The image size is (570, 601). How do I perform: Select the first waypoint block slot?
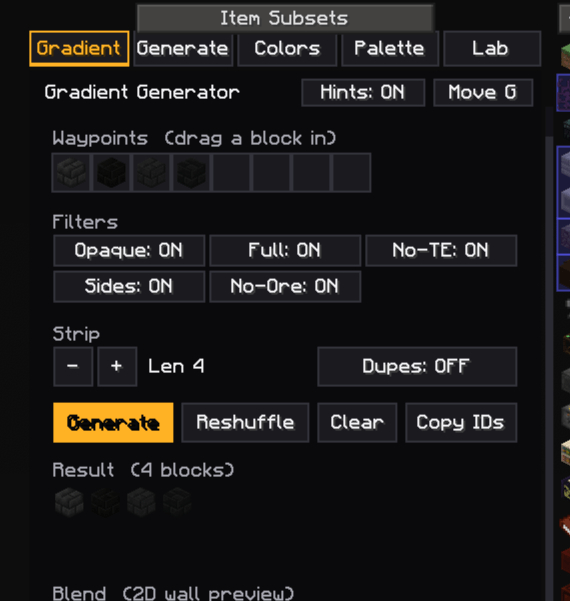pyautogui.click(x=71, y=173)
